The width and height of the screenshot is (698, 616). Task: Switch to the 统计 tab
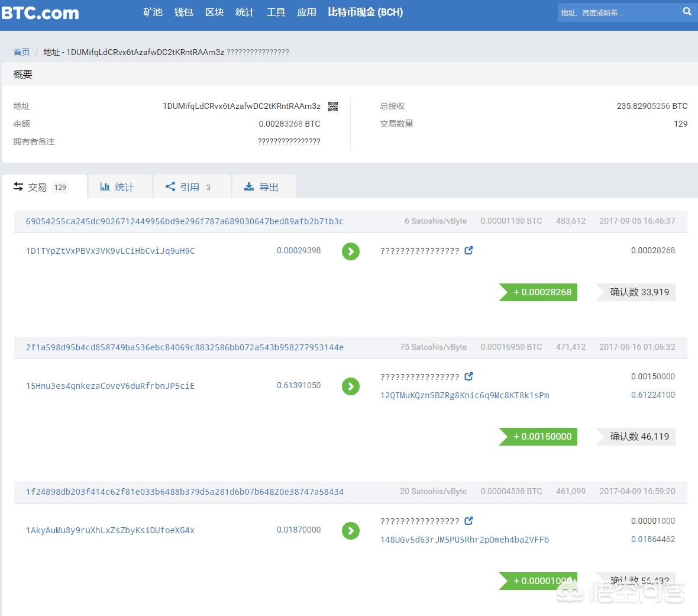pyautogui.click(x=118, y=187)
